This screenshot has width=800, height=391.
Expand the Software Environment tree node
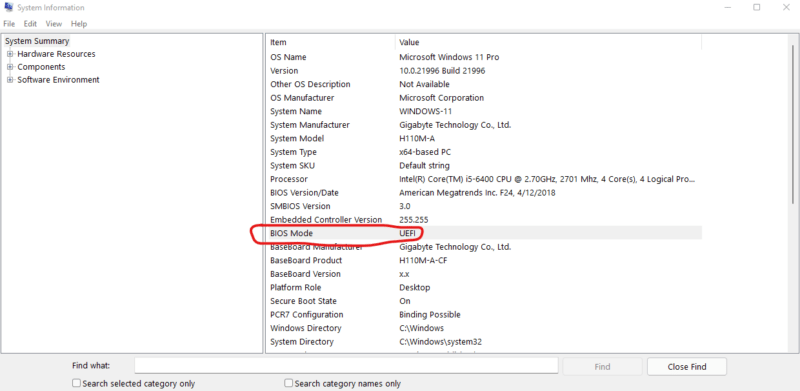pyautogui.click(x=10, y=80)
